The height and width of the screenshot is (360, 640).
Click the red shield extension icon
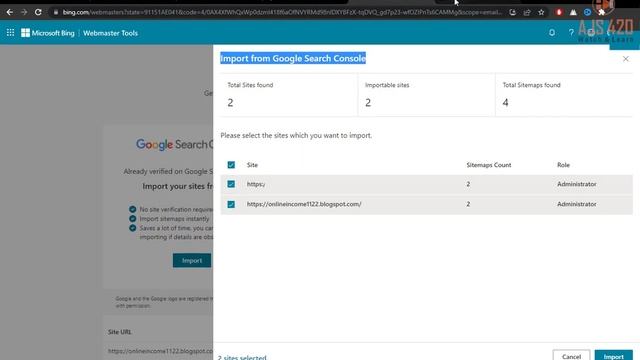(559, 12)
